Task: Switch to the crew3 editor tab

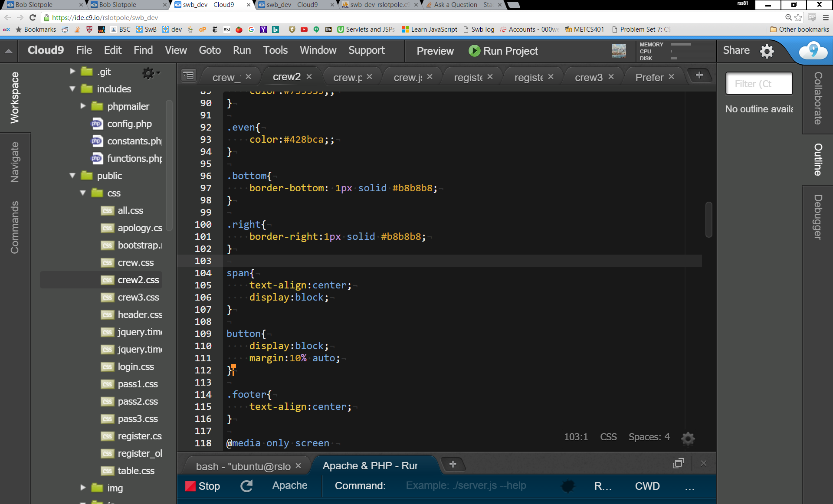Action: point(588,77)
